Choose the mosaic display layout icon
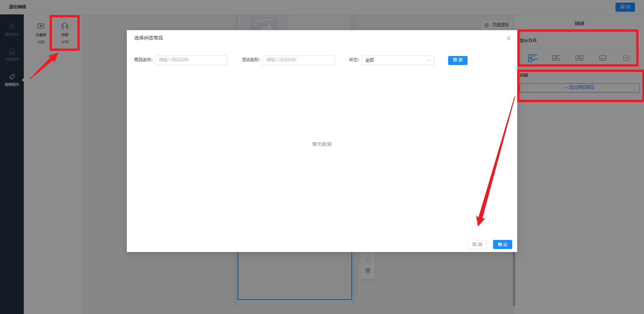Screen dimensions: 644x314 [x=626, y=58]
